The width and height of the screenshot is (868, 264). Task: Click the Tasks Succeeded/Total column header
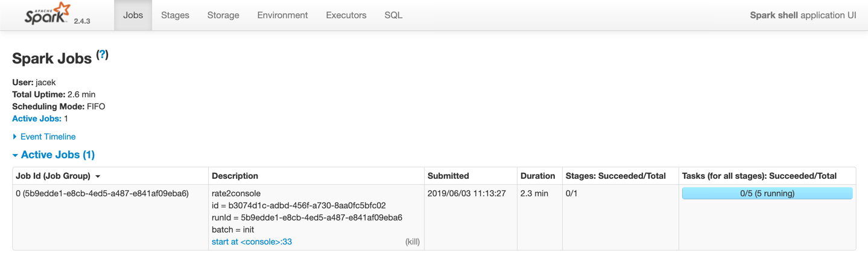(x=759, y=176)
